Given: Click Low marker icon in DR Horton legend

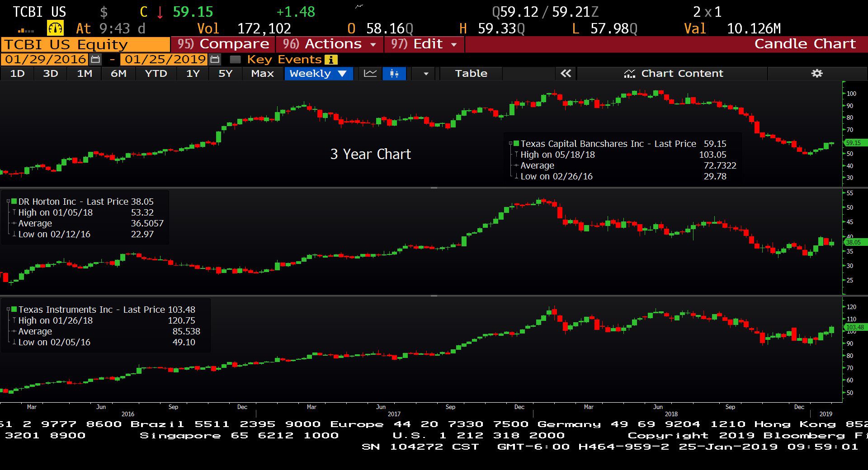Looking at the screenshot, I should [x=14, y=234].
